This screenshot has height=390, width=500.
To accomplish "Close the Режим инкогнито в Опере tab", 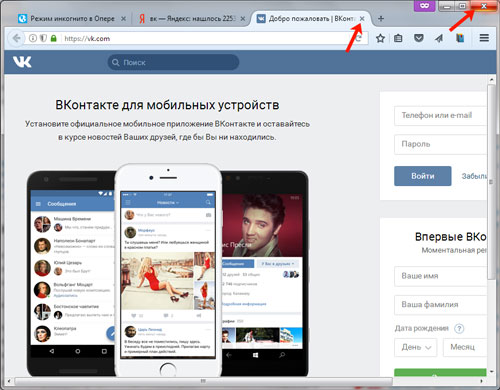I will [123, 19].
